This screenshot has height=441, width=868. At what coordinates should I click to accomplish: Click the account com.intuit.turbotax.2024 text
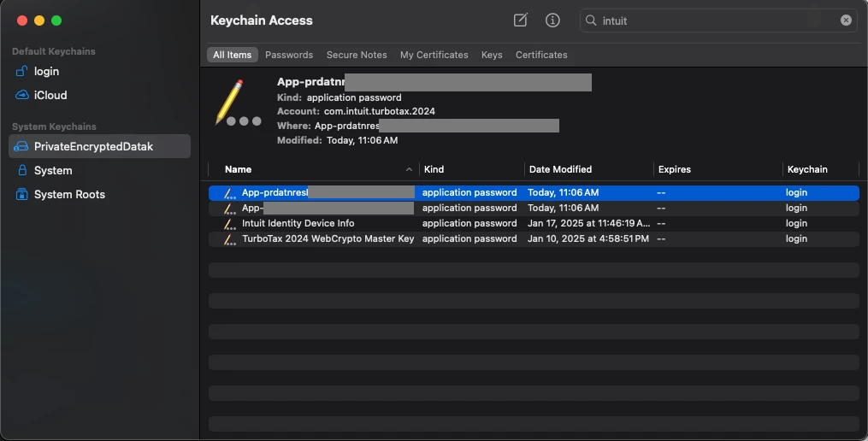coord(379,111)
